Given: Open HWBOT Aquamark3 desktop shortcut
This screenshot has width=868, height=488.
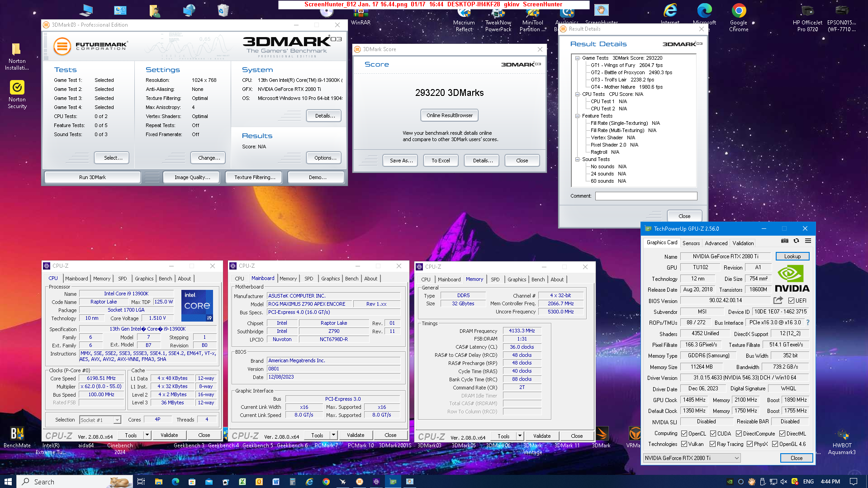Looking at the screenshot, I should pyautogui.click(x=842, y=441).
